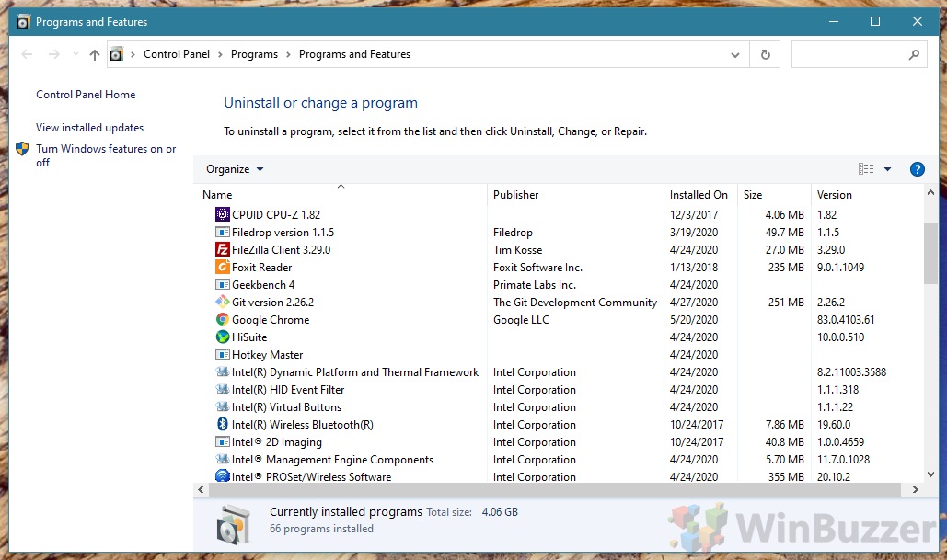947x560 pixels.
Task: Open "View installed updates"
Action: click(x=88, y=127)
